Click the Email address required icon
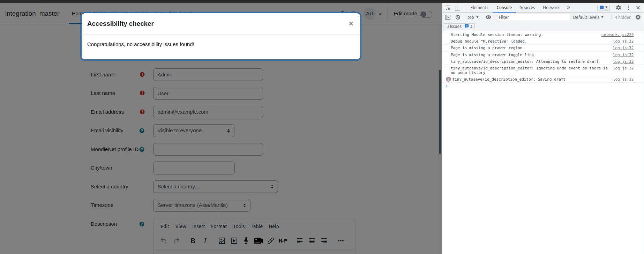This screenshot has height=254, width=644. click(142, 112)
